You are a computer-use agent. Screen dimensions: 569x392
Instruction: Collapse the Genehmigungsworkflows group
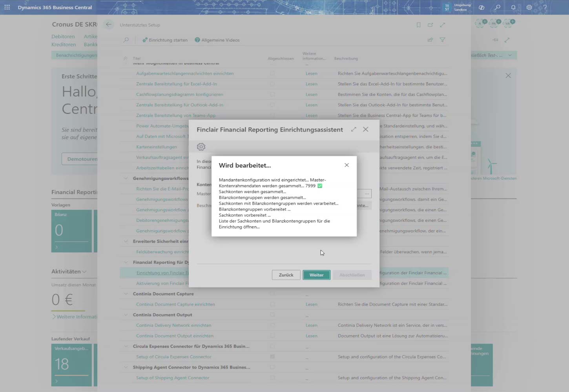[x=126, y=178]
